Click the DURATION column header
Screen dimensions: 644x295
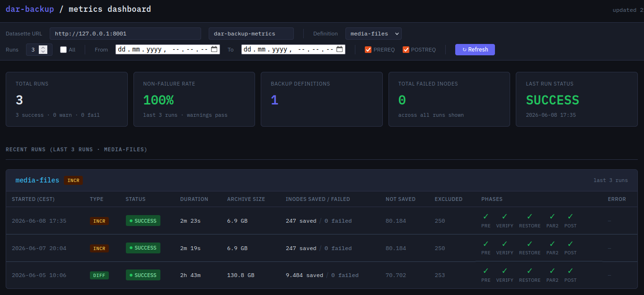(194, 199)
